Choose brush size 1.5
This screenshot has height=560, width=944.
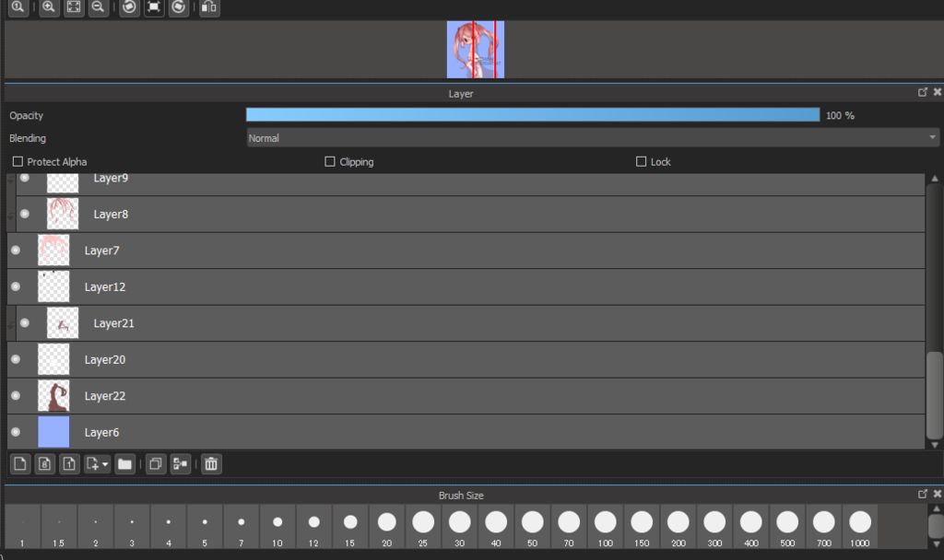click(58, 526)
